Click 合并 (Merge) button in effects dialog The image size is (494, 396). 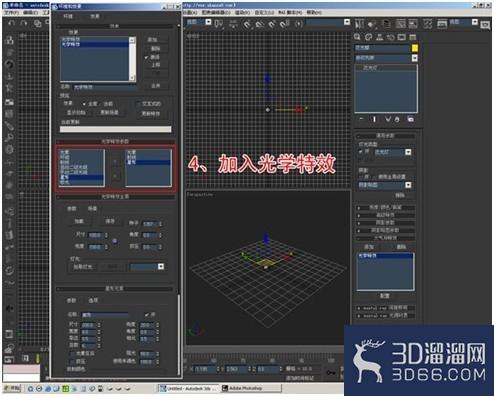[156, 86]
